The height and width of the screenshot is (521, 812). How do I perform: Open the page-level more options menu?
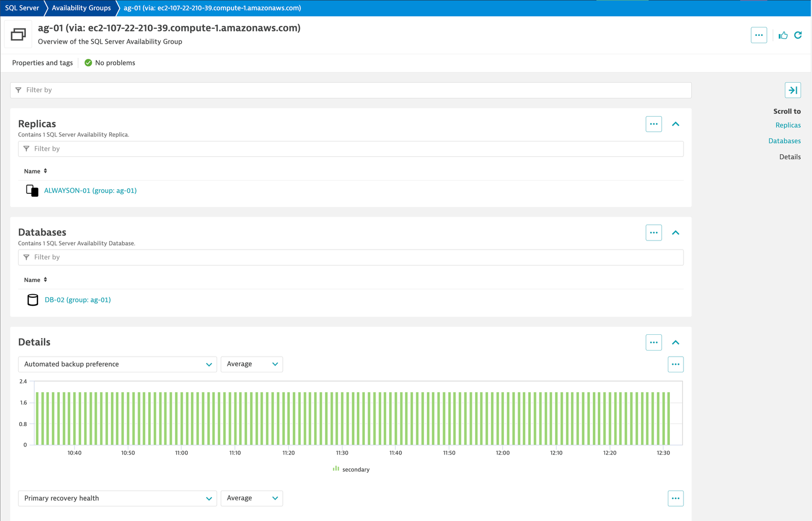pyautogui.click(x=759, y=35)
